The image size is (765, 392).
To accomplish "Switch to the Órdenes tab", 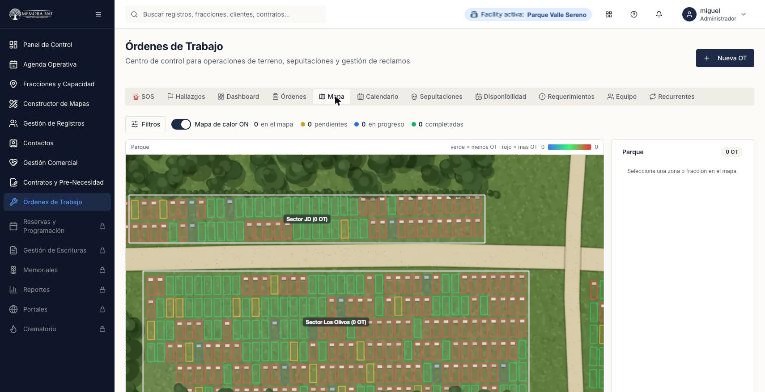I will 289,97.
